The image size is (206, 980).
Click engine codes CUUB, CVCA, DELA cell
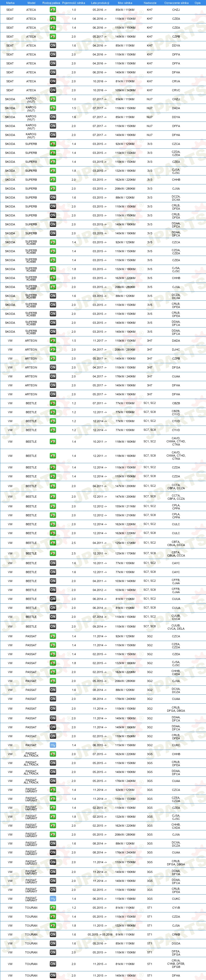tap(176, 627)
